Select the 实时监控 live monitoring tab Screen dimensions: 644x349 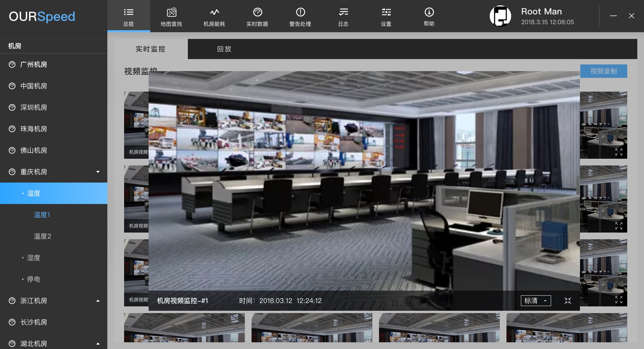pyautogui.click(x=151, y=49)
